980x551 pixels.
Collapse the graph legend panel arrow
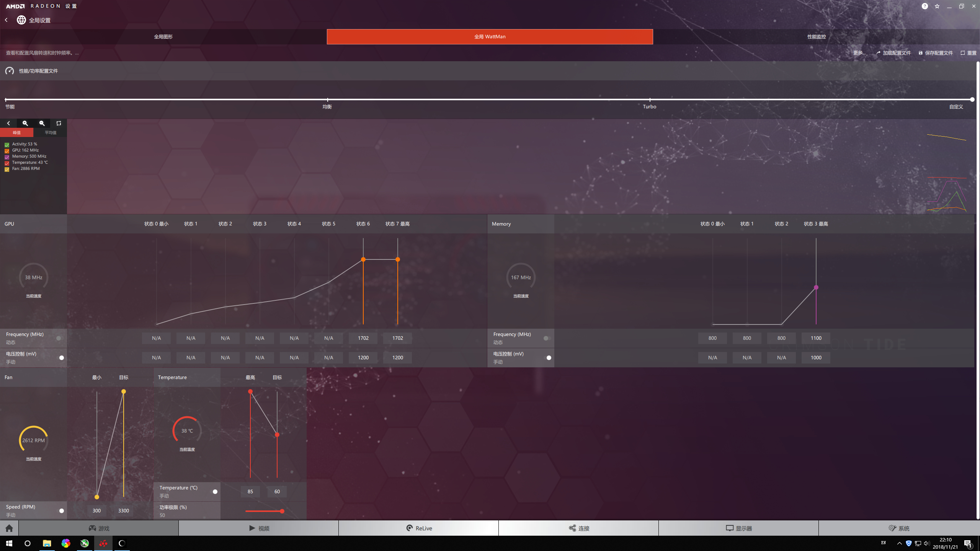coord(8,123)
